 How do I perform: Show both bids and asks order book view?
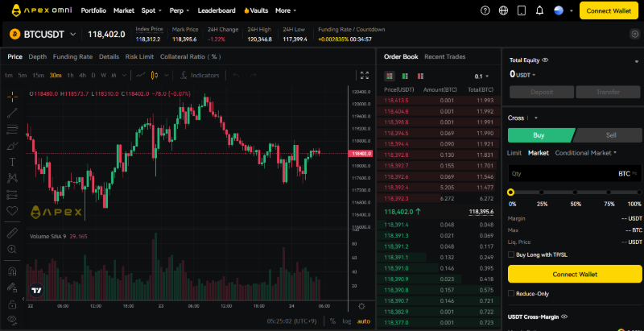[390, 76]
